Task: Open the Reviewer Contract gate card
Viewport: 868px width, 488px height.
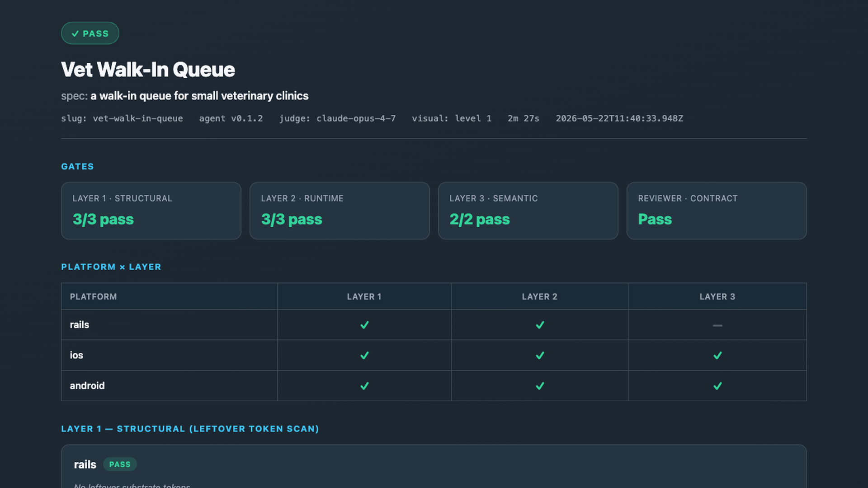Action: [717, 211]
